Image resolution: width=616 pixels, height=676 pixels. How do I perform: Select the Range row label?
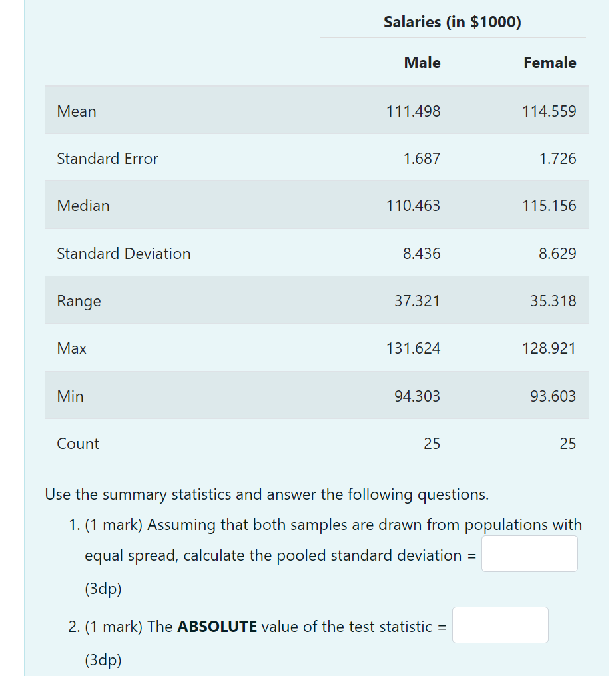click(79, 301)
